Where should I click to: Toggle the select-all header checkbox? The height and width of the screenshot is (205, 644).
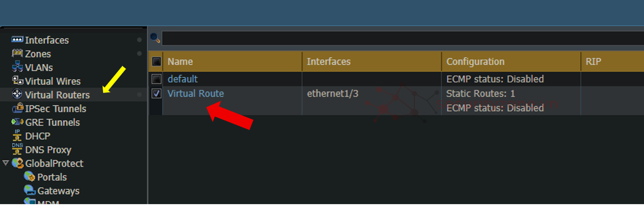[157, 62]
